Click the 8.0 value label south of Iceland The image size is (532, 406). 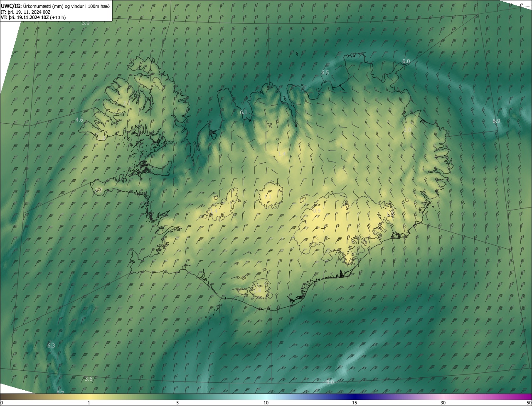click(x=330, y=382)
